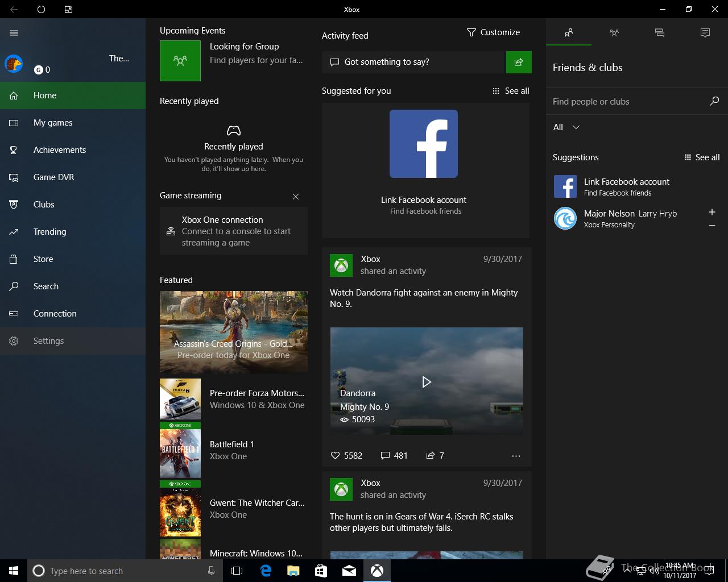
Task: Click See all for Suggestions
Action: (x=702, y=157)
